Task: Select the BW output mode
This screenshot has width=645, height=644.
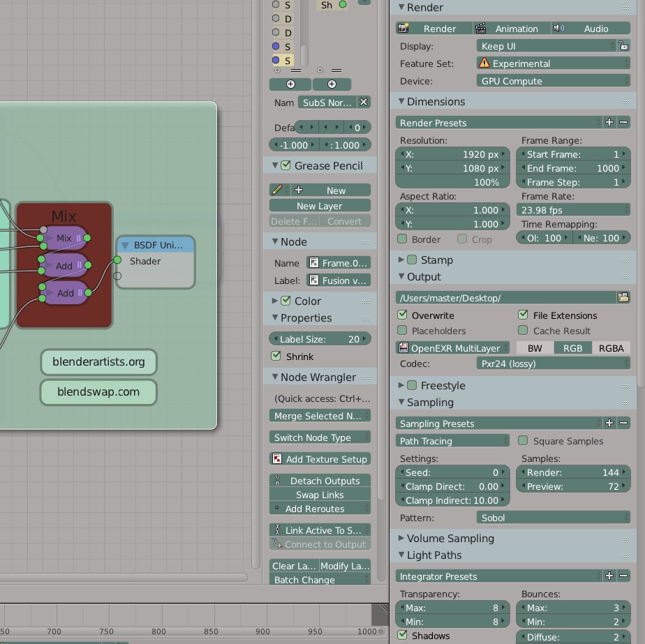Action: (x=535, y=347)
